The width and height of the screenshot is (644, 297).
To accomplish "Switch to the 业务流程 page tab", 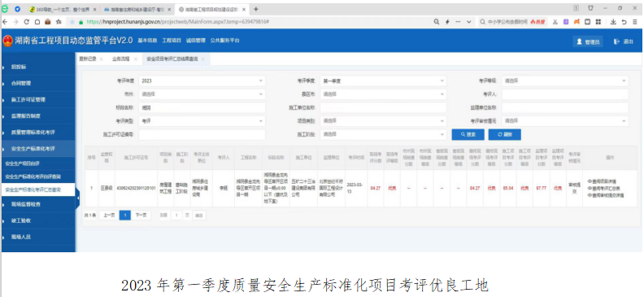I will click(x=120, y=59).
